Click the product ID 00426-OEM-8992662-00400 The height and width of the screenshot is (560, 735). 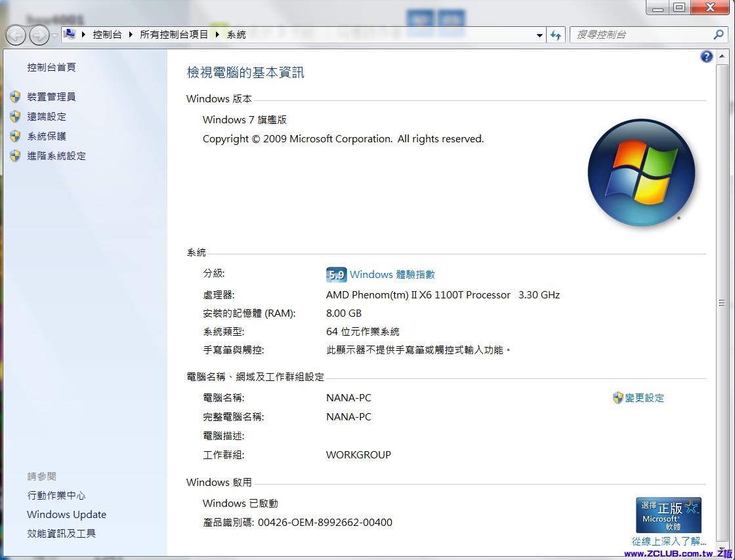point(325,523)
